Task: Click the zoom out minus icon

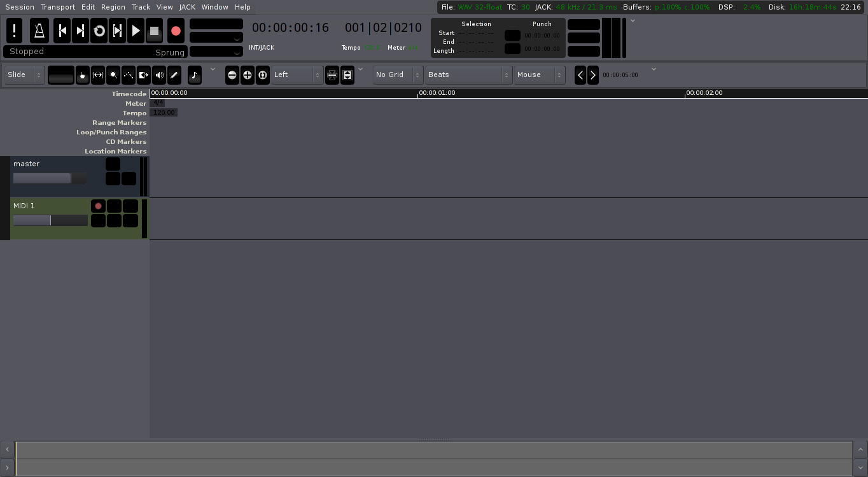Action: 232,75
